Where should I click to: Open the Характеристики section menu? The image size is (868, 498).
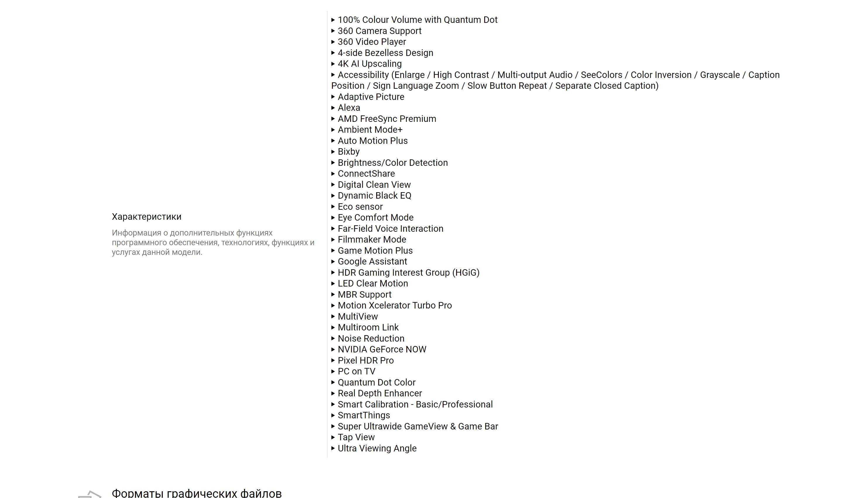point(147,216)
